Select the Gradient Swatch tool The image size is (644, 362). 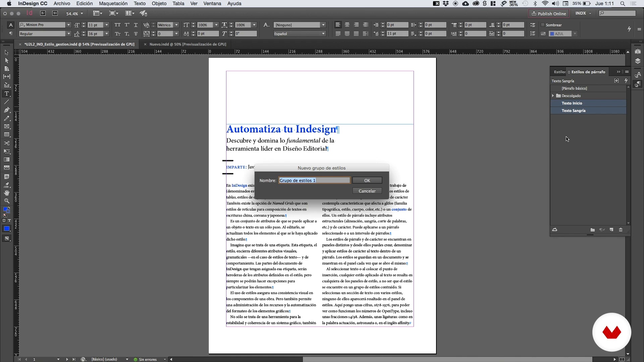[6, 160]
